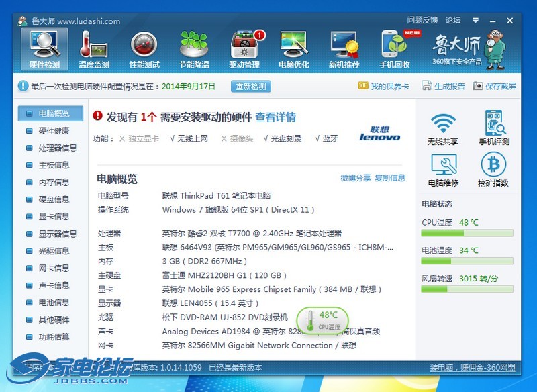Open 驱动管理 driver management
The height and width of the screenshot is (392, 537).
click(244, 49)
